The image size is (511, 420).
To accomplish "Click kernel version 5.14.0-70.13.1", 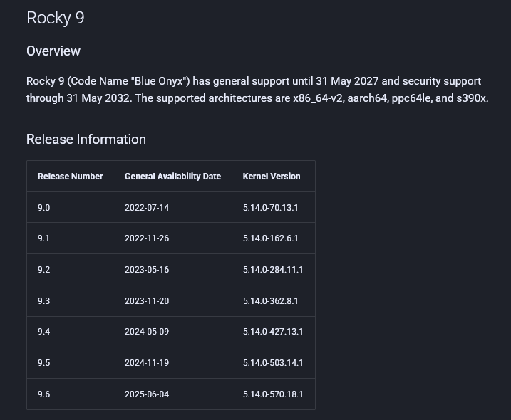I will pyautogui.click(x=270, y=208).
